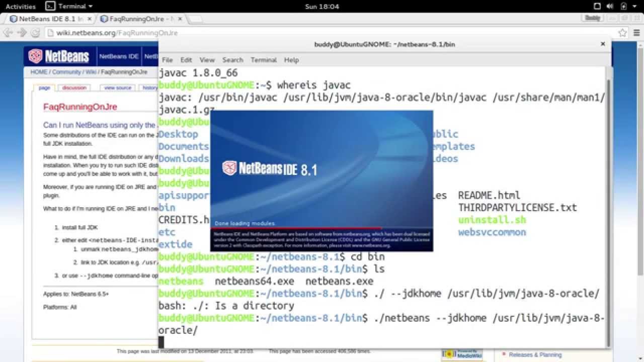The width and height of the screenshot is (644, 362).
Task: Reload the page in the browser
Action: 35,33
